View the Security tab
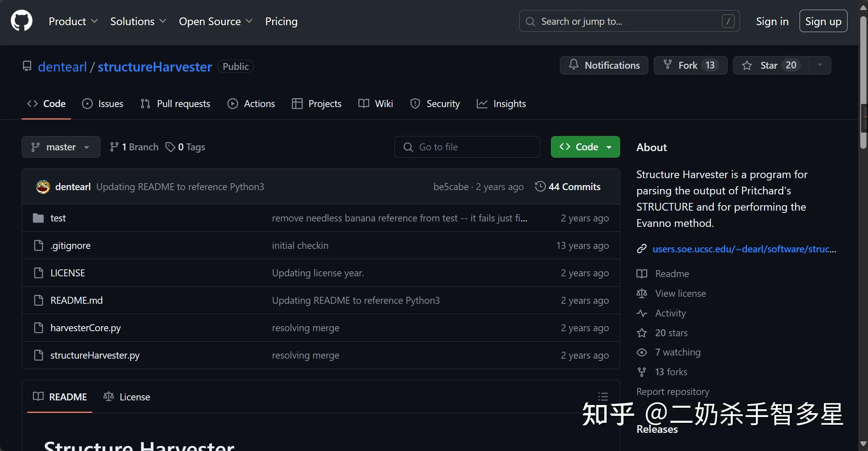Screen dimensions: 868x451 [x=435, y=104]
